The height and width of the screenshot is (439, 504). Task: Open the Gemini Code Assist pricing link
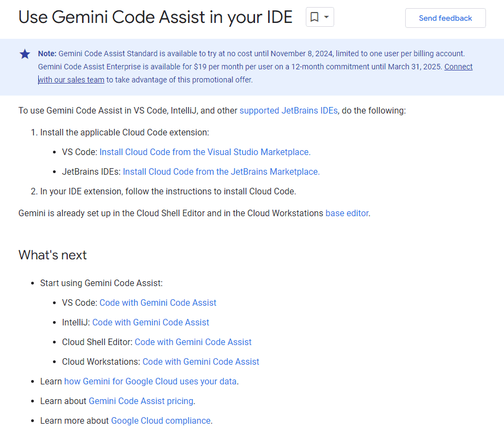pyautogui.click(x=141, y=401)
